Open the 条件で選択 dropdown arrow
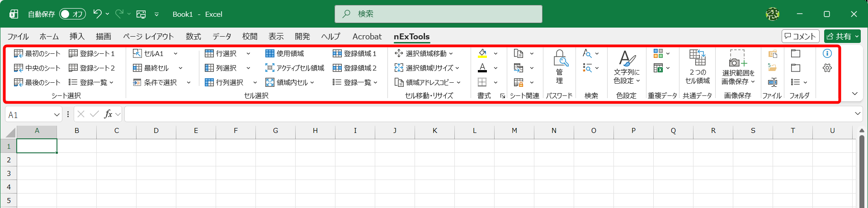The height and width of the screenshot is (208, 868). click(189, 82)
